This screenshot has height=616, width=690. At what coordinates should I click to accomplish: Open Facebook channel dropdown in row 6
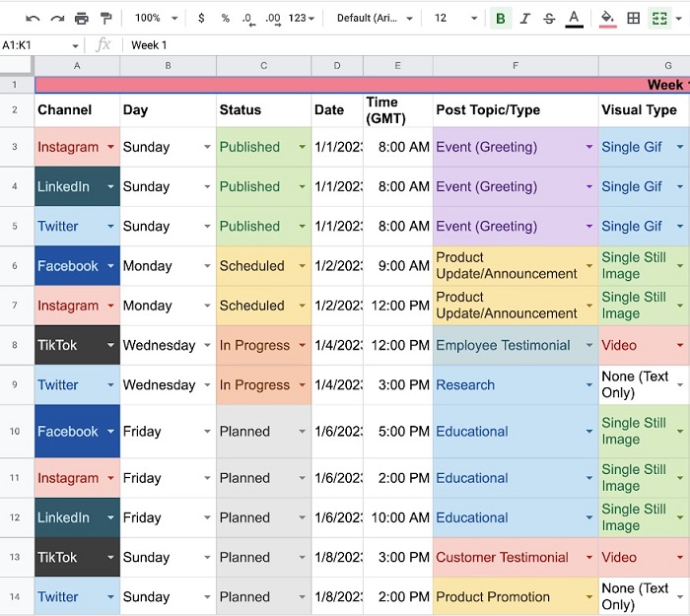[x=110, y=266]
